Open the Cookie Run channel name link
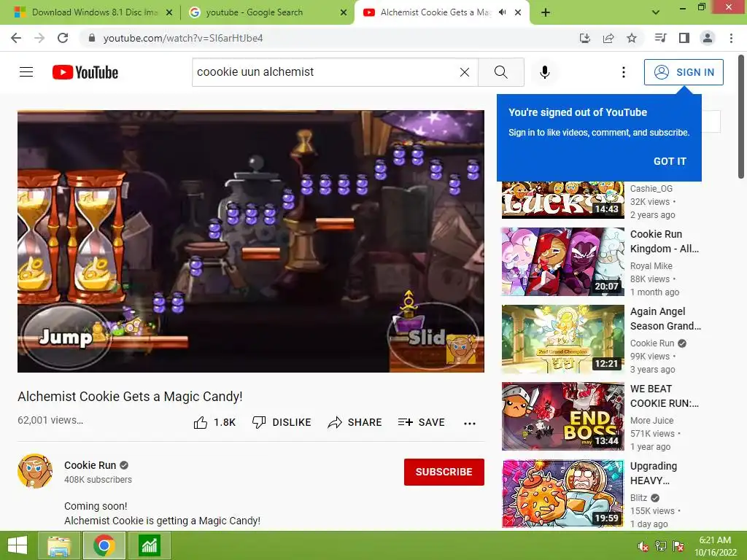Image resolution: width=747 pixels, height=560 pixels. [90, 465]
